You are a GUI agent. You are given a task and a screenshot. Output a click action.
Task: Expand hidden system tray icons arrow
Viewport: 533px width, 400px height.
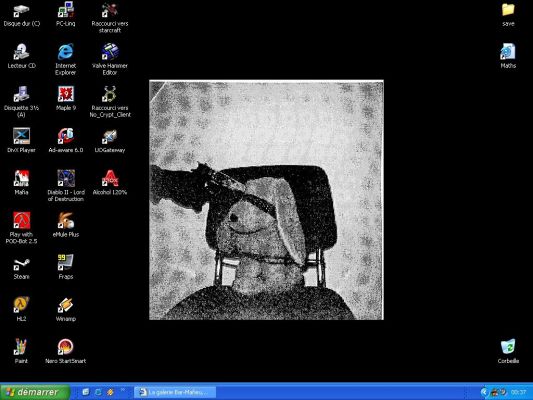click(x=484, y=393)
